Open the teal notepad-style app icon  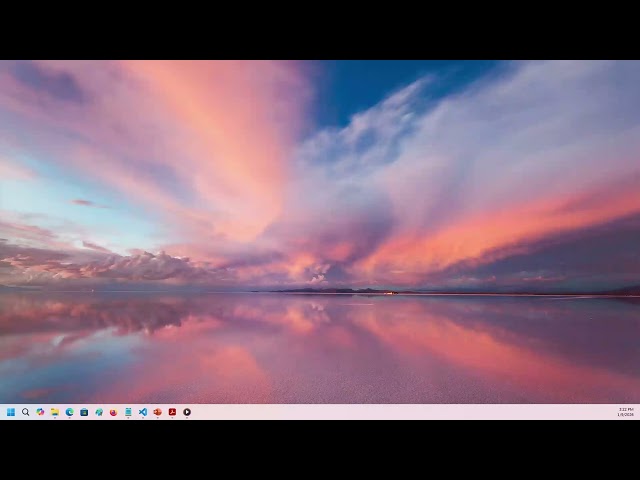tap(128, 412)
